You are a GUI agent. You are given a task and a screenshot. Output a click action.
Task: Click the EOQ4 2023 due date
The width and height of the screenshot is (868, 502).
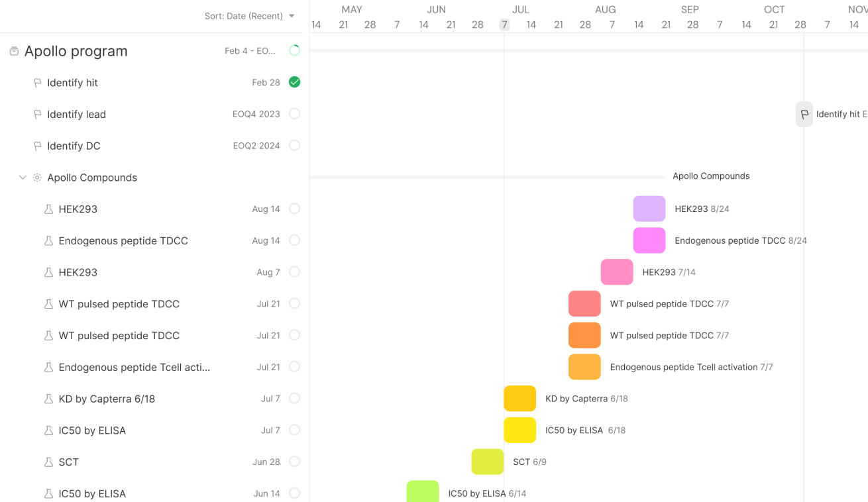tap(256, 115)
